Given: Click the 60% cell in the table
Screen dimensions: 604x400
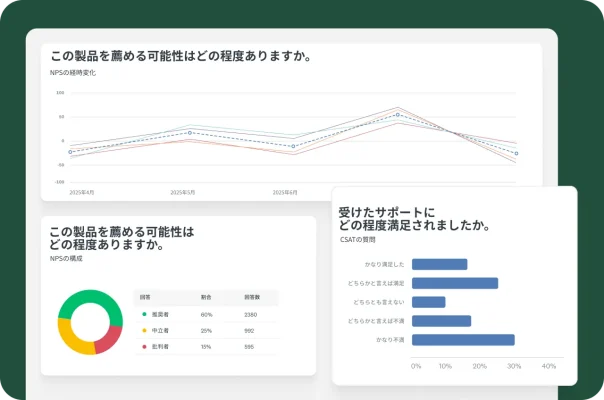Looking at the screenshot, I should click(206, 315).
